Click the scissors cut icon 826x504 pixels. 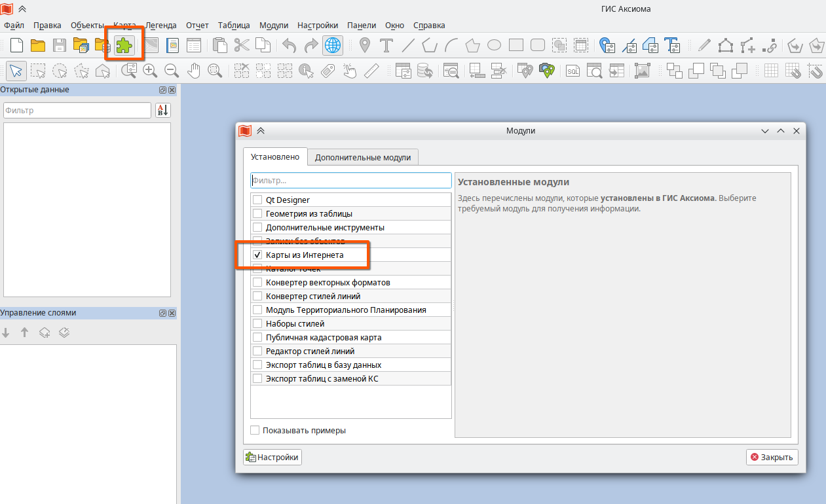[242, 45]
